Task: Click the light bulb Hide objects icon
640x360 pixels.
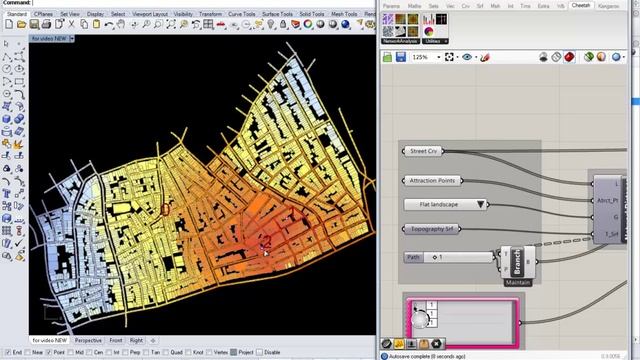Action: coord(271,24)
